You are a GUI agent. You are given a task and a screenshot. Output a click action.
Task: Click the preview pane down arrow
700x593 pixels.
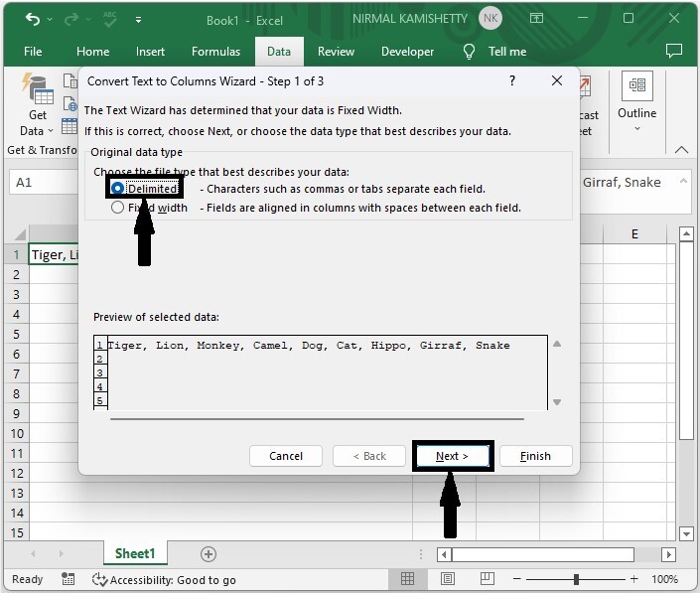[x=557, y=402]
